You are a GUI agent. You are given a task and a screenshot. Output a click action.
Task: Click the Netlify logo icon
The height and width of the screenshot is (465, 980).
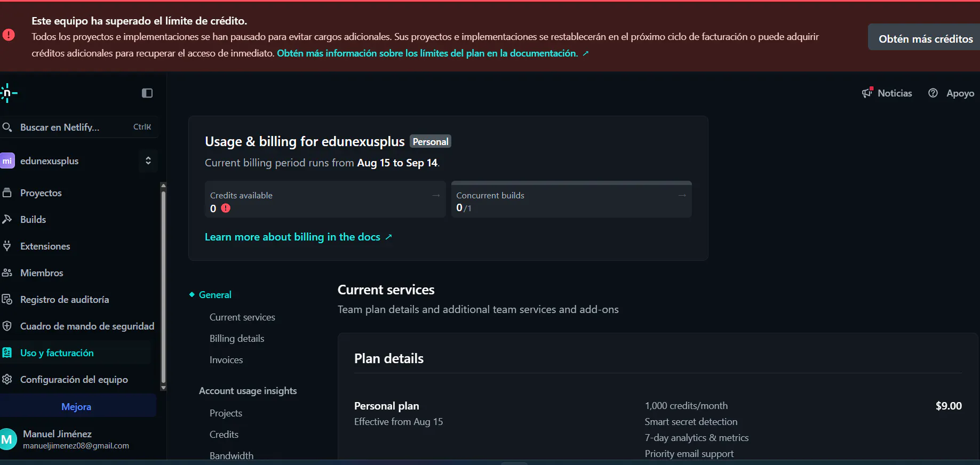[8, 93]
